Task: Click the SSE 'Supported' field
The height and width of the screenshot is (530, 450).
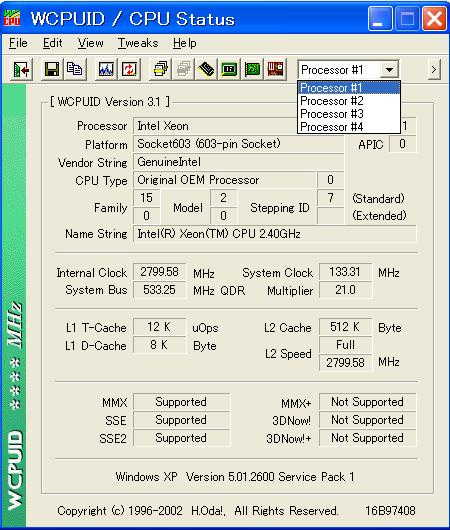Action: [182, 420]
